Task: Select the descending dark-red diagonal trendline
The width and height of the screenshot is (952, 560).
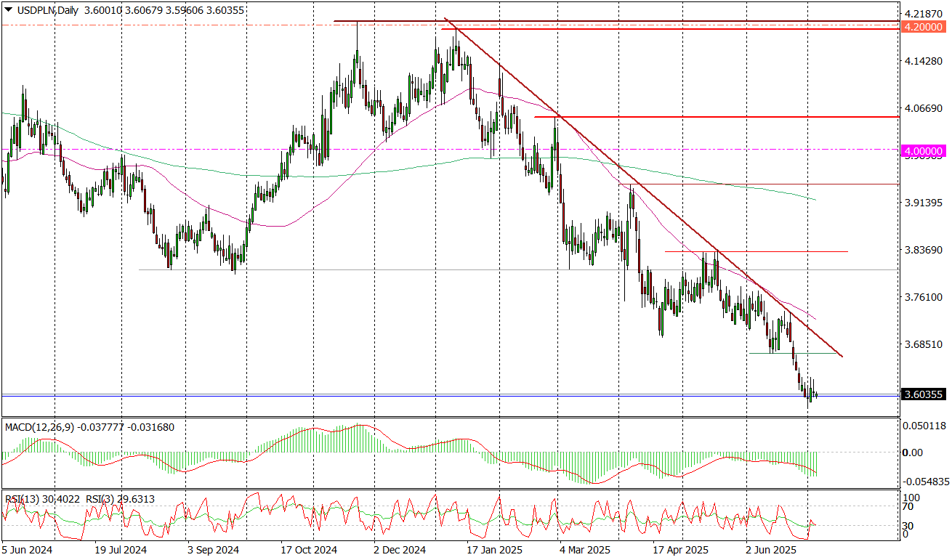Action: tap(643, 187)
